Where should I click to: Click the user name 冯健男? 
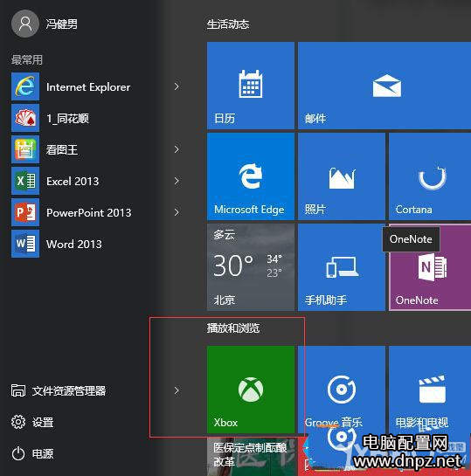[62, 24]
